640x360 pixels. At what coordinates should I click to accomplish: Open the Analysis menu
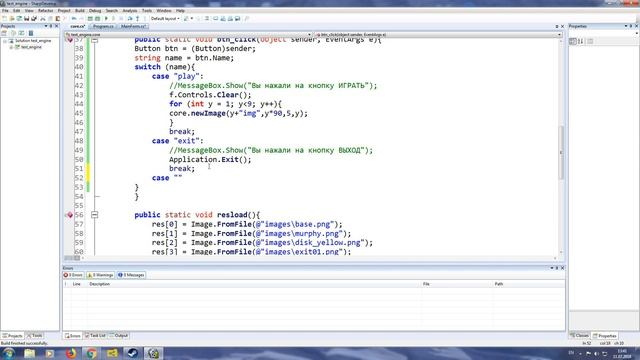point(130,11)
